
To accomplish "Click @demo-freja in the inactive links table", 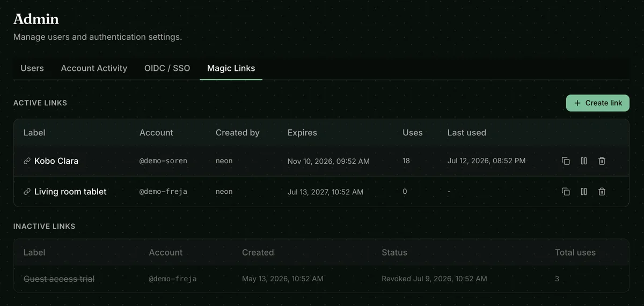I will point(173,279).
